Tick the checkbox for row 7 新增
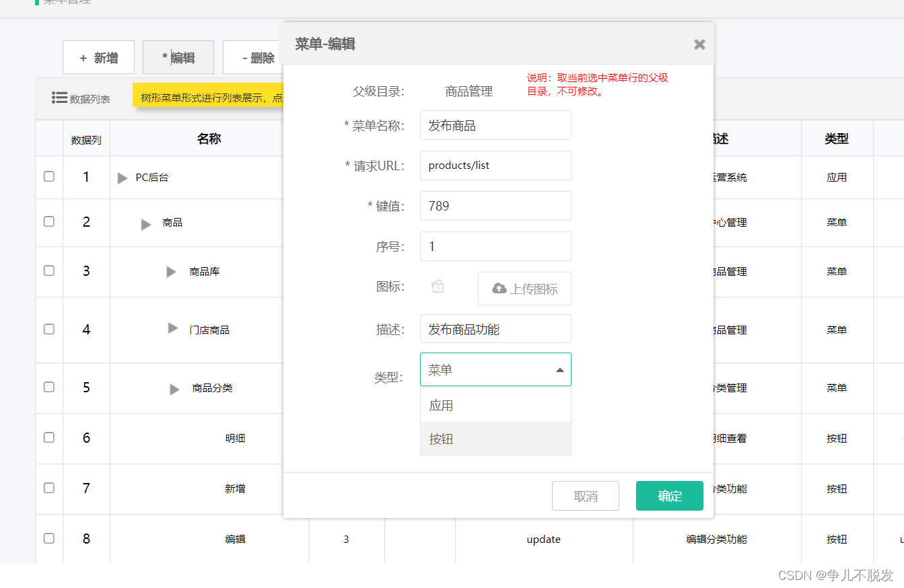Image resolution: width=904 pixels, height=588 pixels. click(x=49, y=488)
